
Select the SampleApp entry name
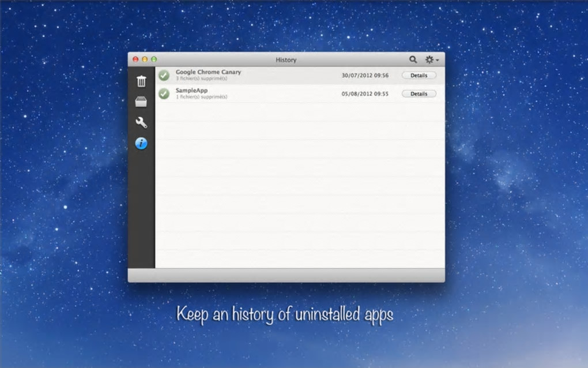tap(191, 90)
